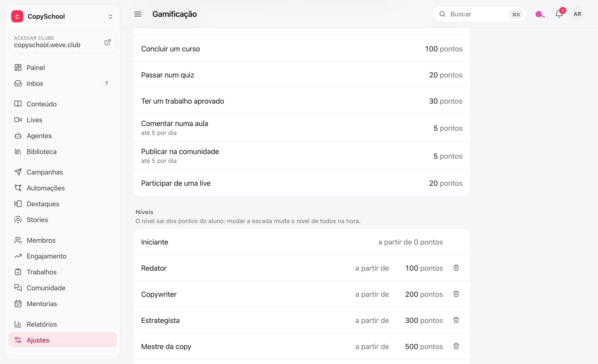This screenshot has width=598, height=364.
Task: Edit points for Participar de uma live
Action: 433,183
